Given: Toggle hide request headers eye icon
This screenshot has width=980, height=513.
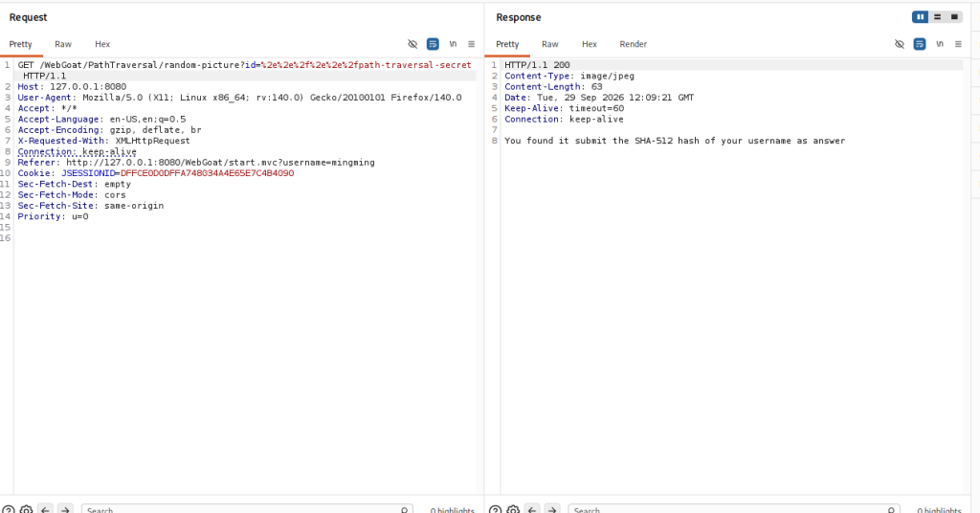Looking at the screenshot, I should (x=412, y=44).
